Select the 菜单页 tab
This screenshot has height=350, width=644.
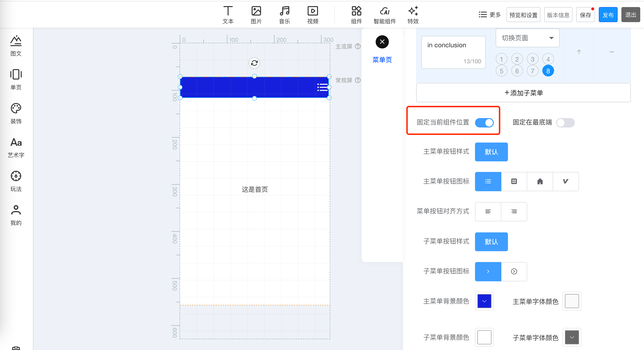(382, 60)
